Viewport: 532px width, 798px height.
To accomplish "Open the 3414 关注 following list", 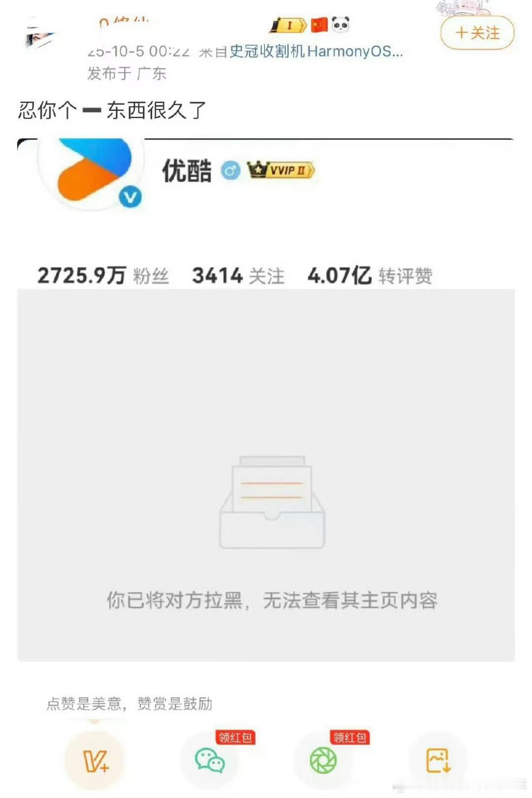I will click(238, 275).
